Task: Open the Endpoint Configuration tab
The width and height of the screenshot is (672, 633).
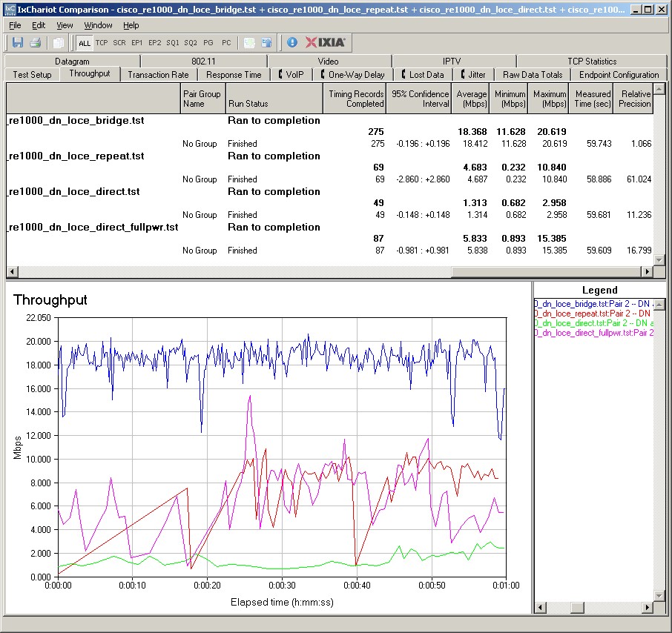Action: pos(619,75)
